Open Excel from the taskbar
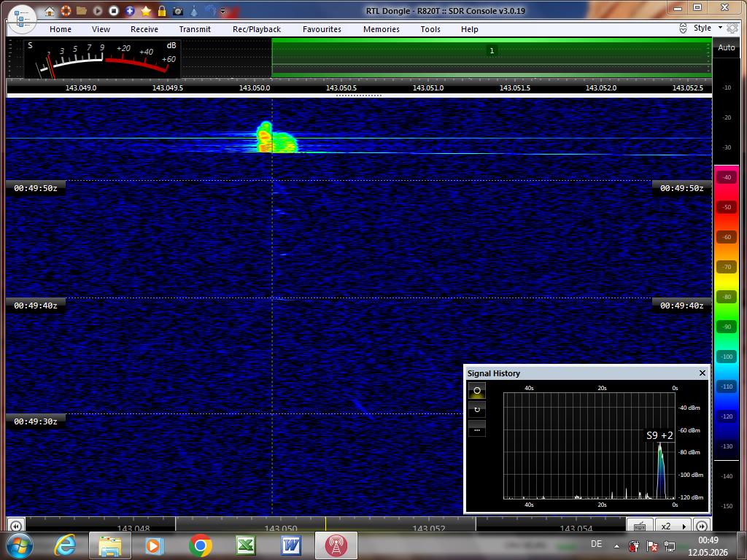Viewport: 747px width, 560px height. (245, 545)
